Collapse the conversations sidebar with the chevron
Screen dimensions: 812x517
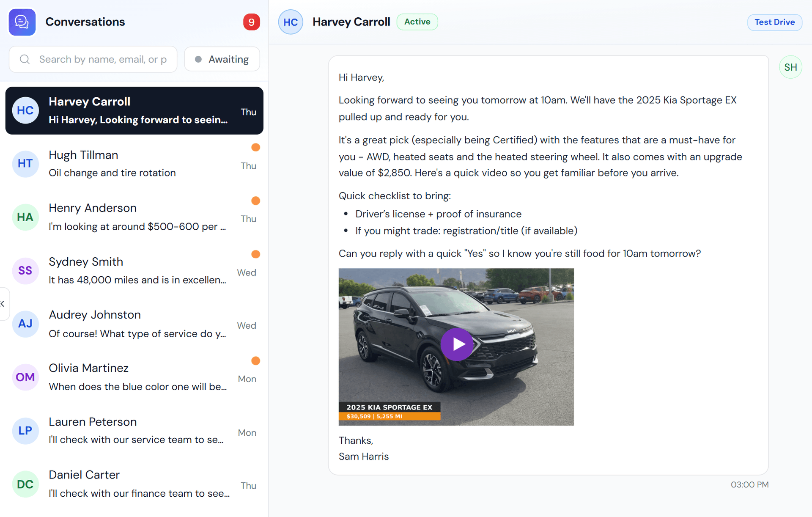click(3, 304)
